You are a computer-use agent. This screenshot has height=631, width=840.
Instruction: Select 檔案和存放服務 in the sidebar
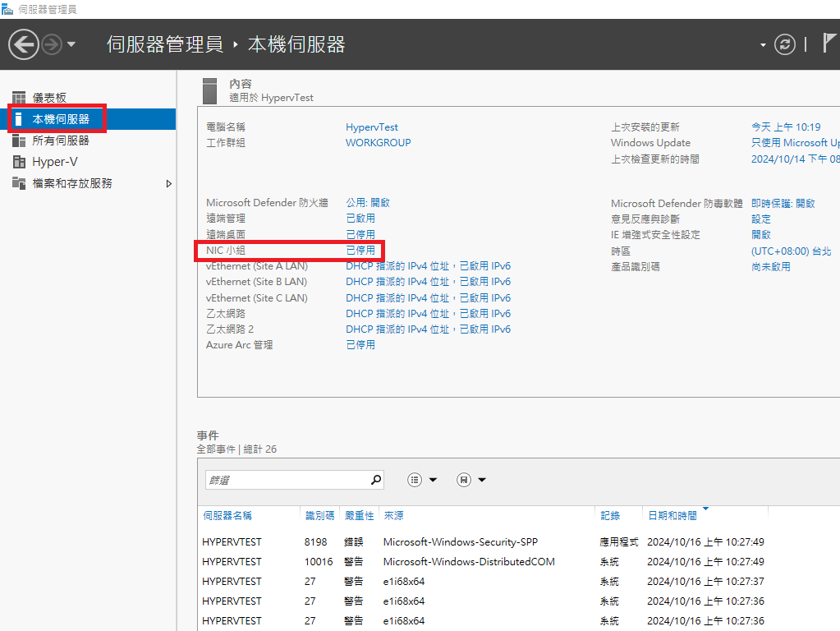(72, 183)
